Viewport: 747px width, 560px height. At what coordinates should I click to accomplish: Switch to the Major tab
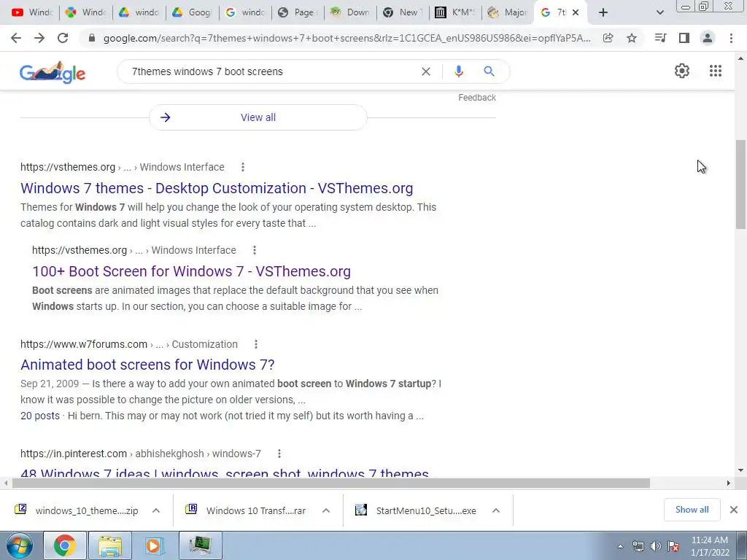click(508, 12)
